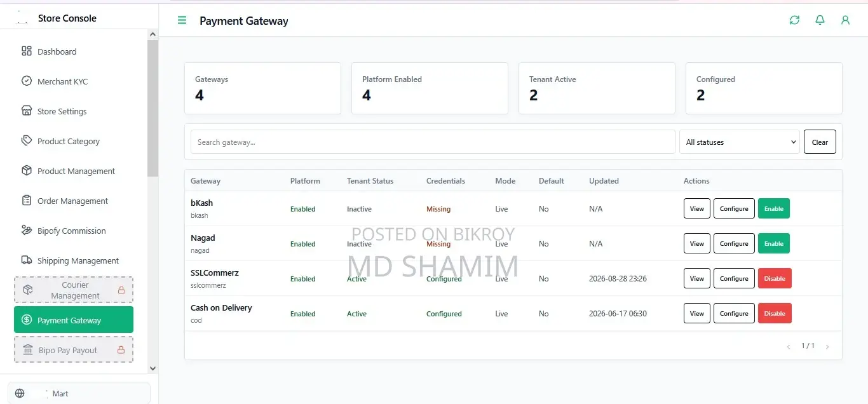Click the Gateways summary card
This screenshot has height=404, width=868.
coord(262,88)
